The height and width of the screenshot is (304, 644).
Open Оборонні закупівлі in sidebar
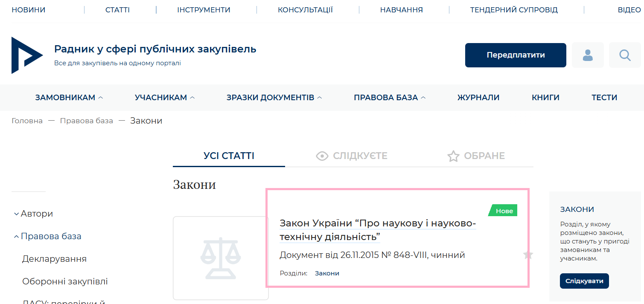point(65,281)
